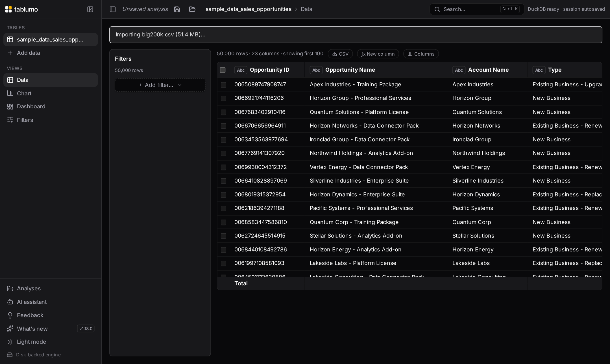Toggle the filters panel icon in top bar
The height and width of the screenshot is (364, 610).
113,9
